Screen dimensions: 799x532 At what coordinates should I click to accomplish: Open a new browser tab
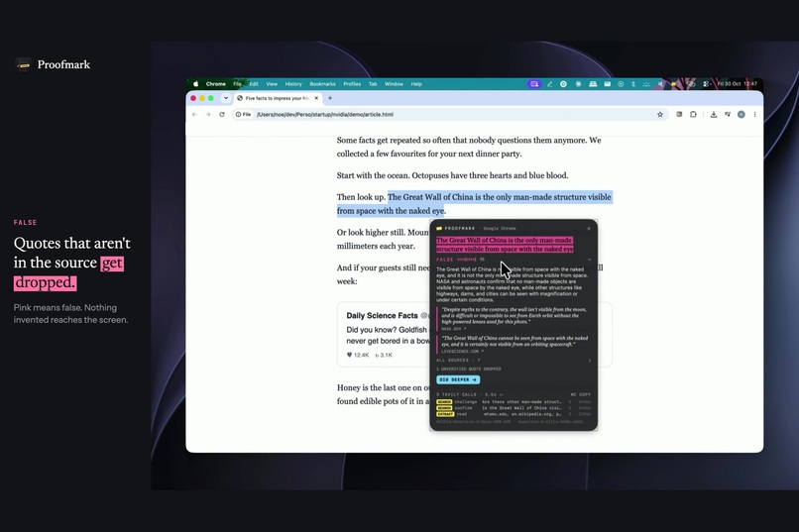[x=330, y=98]
